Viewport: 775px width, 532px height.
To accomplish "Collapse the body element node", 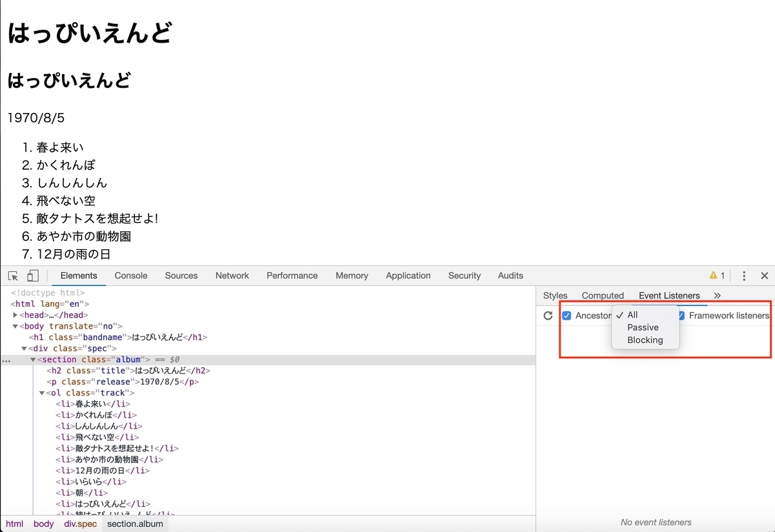I will click(15, 327).
